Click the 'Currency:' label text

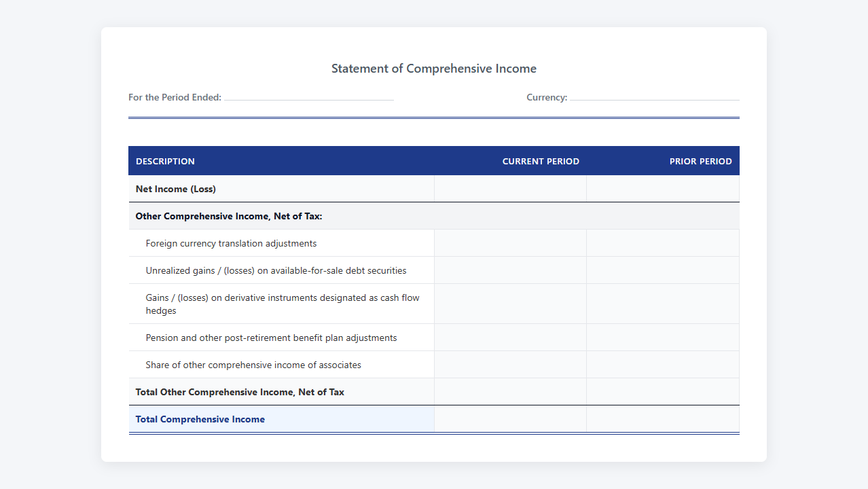click(547, 97)
